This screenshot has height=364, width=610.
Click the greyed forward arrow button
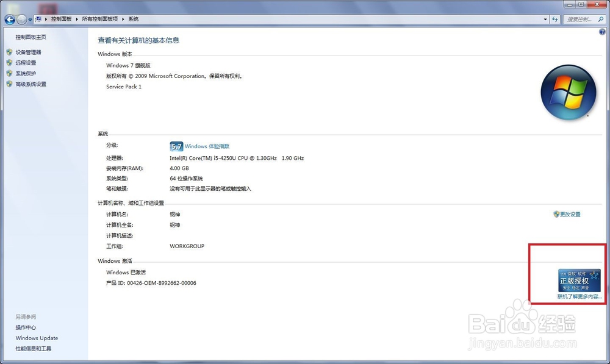(22, 19)
